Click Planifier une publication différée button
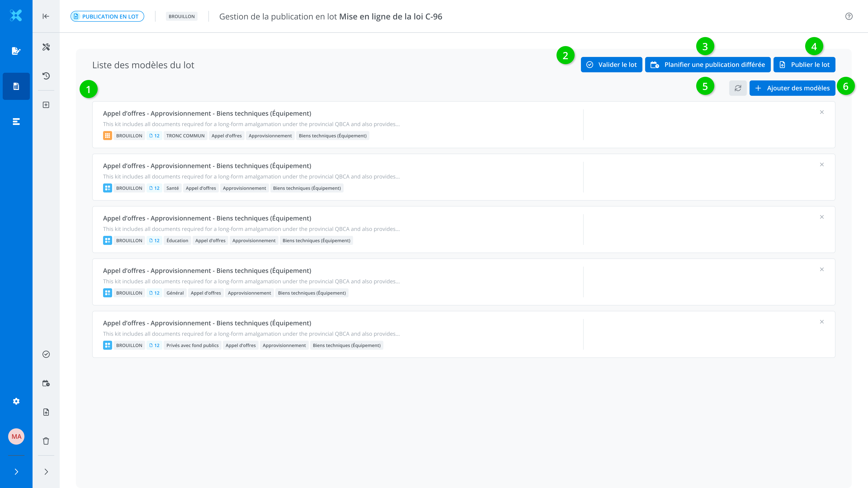Image resolution: width=868 pixels, height=488 pixels. (708, 65)
